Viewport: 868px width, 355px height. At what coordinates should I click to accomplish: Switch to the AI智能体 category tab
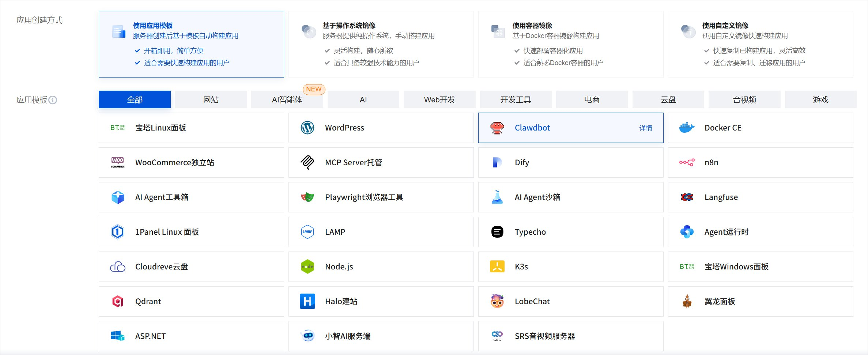(x=287, y=100)
